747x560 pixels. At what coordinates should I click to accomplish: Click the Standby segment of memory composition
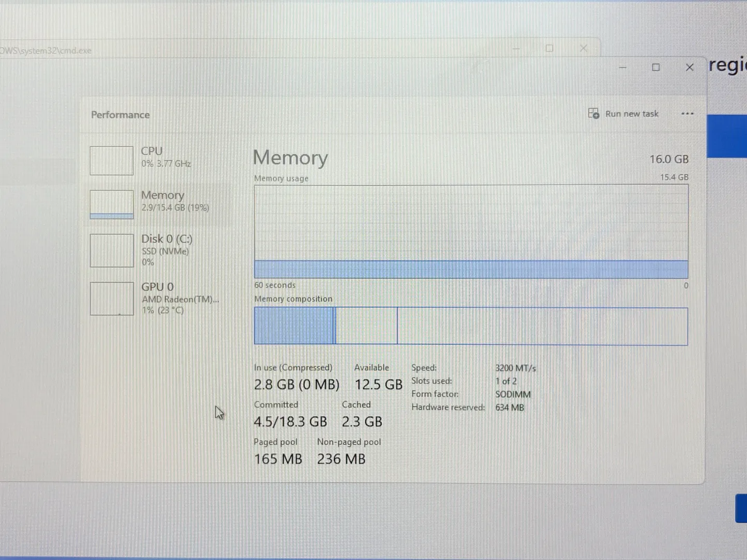coord(366,326)
